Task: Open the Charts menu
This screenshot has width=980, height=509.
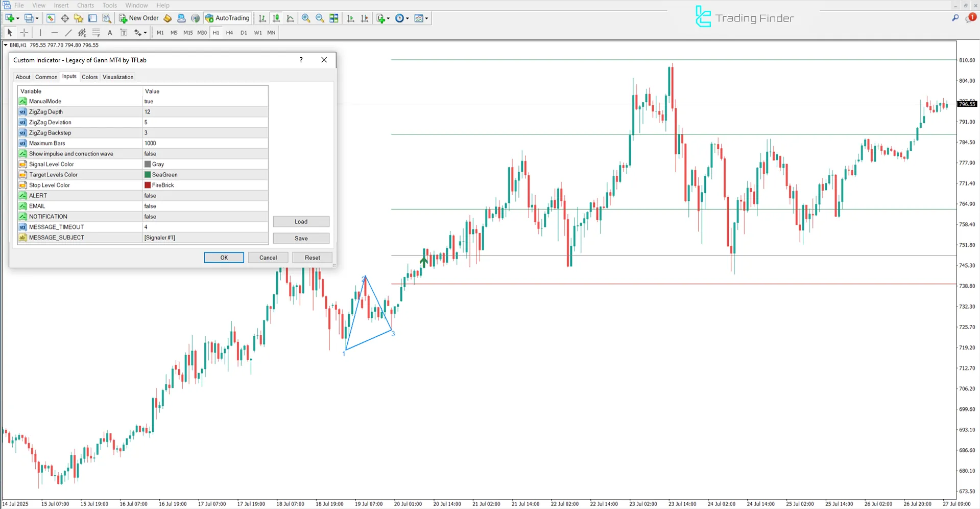Action: 85,5
